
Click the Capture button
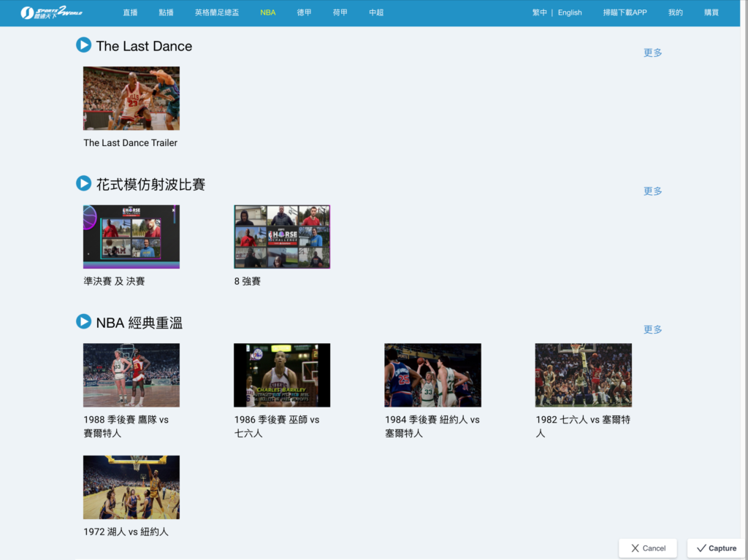[x=716, y=548]
